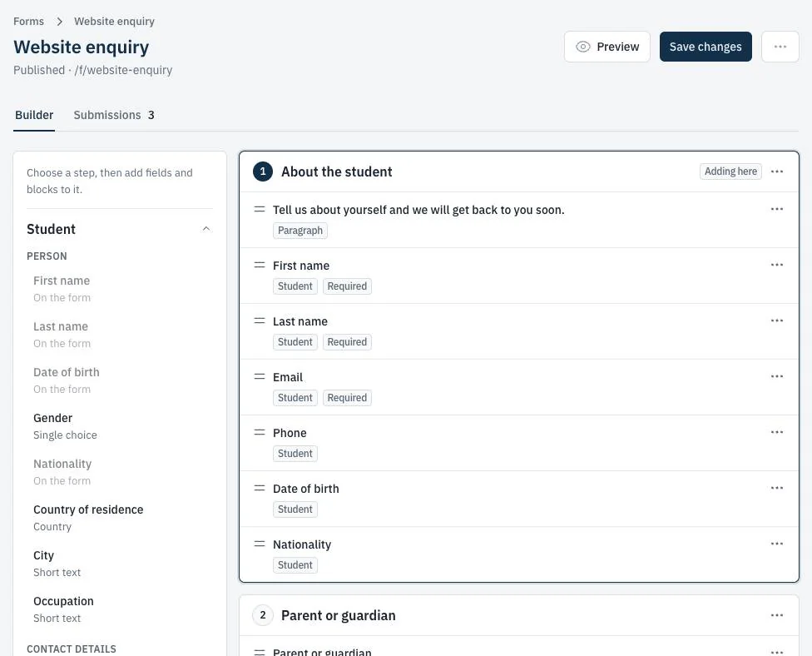Add the Gender field from the sidebar

pyautogui.click(x=119, y=426)
